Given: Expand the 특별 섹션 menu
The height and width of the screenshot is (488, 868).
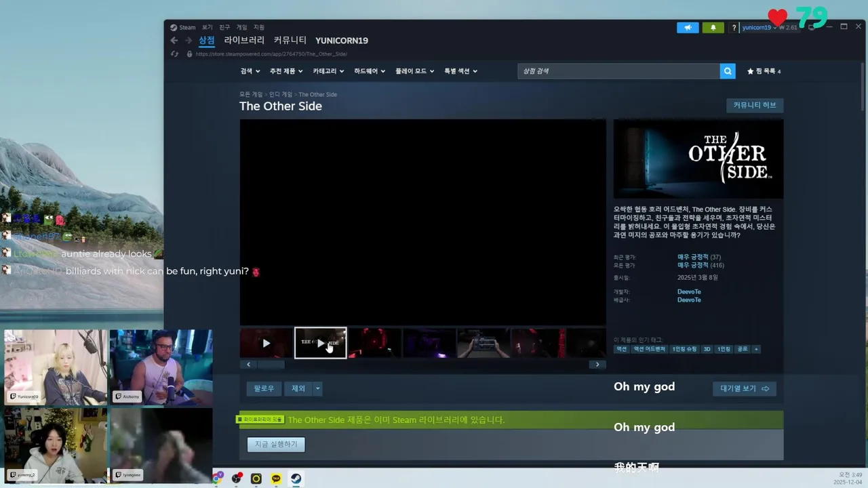Looking at the screenshot, I should pyautogui.click(x=461, y=71).
